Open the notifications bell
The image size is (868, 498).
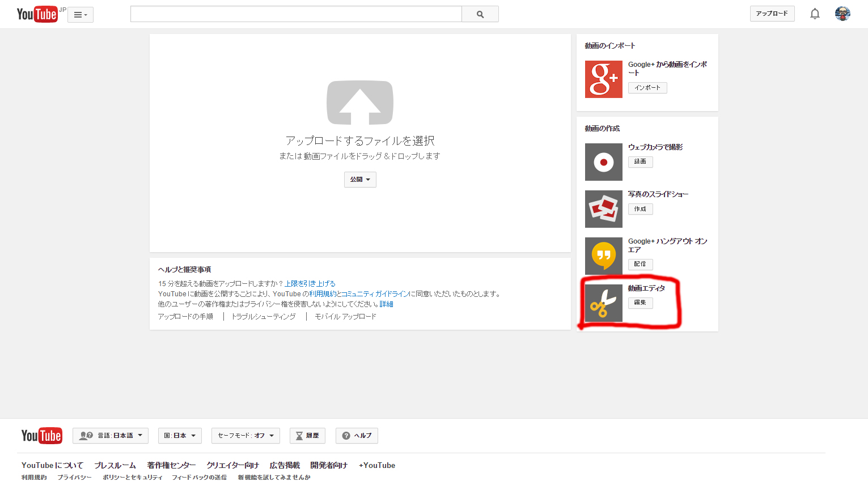pyautogui.click(x=815, y=14)
